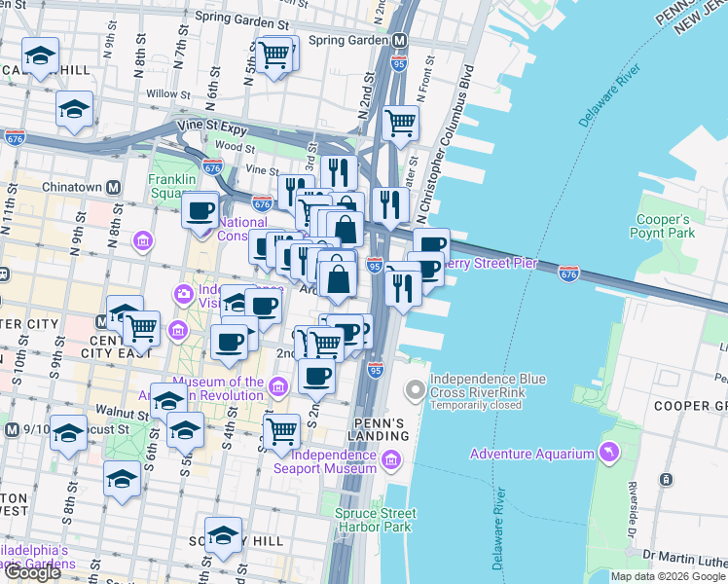This screenshot has height=584, width=728.
Task: Click the Spring Garden metro station icon
Action: pyautogui.click(x=399, y=40)
